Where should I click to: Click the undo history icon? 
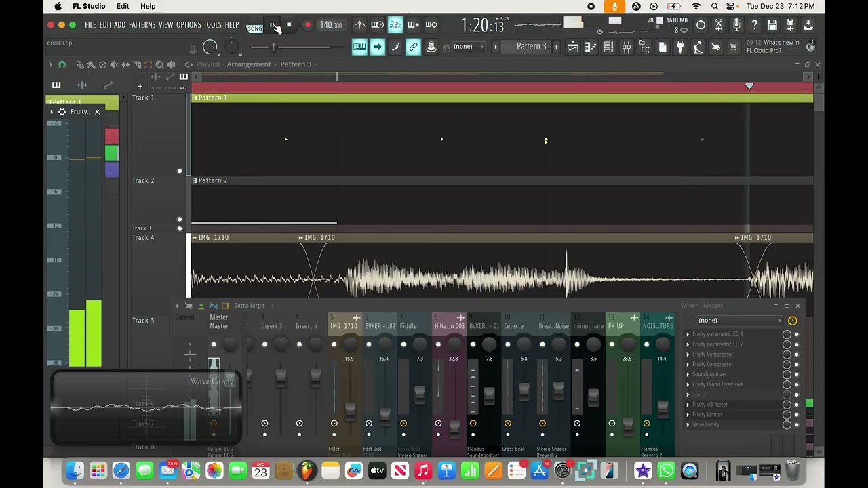(x=701, y=25)
